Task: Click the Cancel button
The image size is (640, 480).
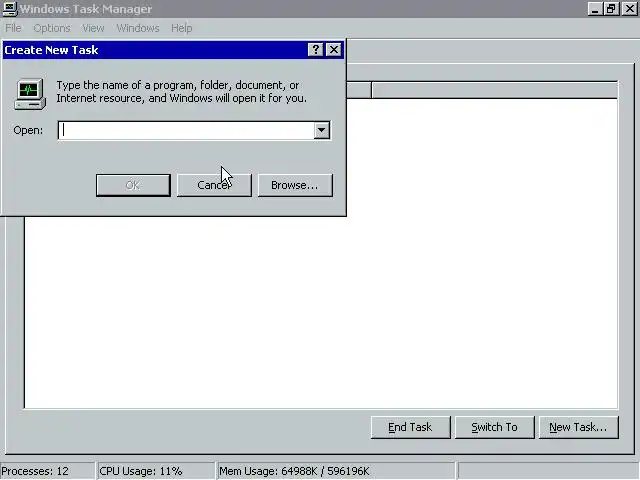Action: pyautogui.click(x=214, y=185)
